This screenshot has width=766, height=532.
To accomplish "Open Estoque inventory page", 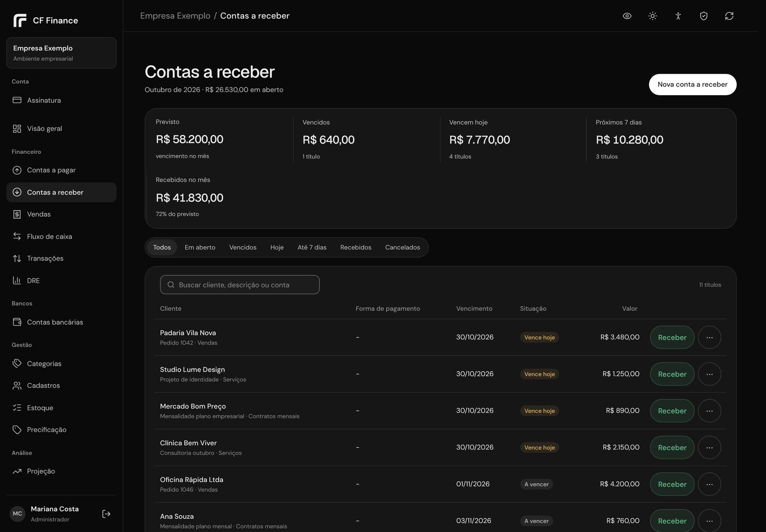I will click(61, 408).
